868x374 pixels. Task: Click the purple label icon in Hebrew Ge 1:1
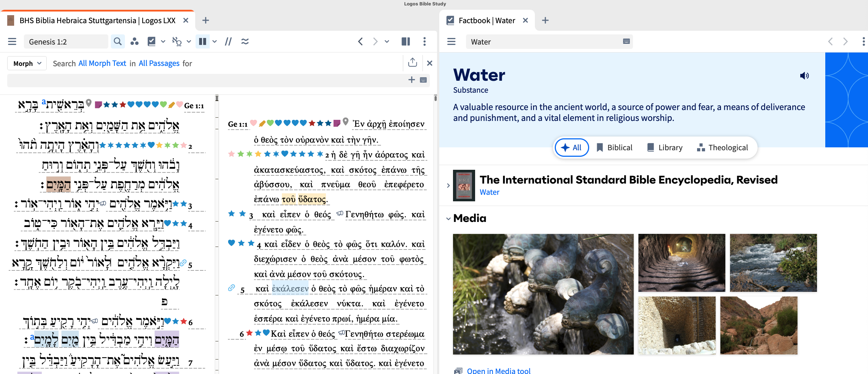98,105
